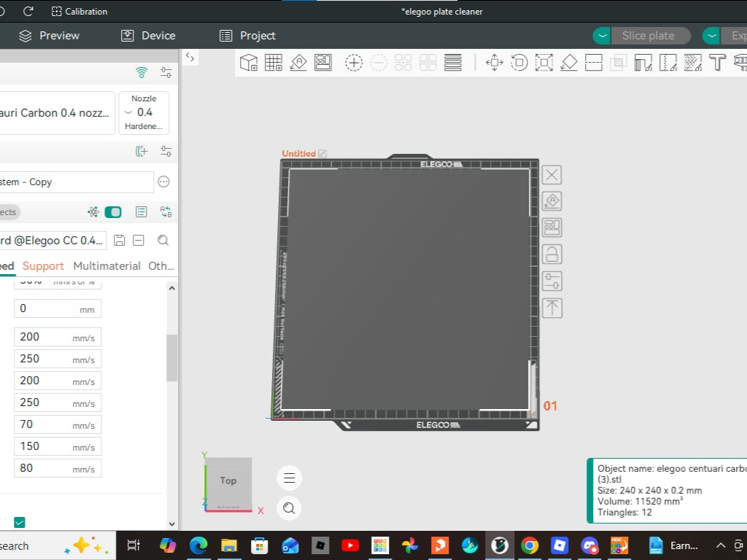The height and width of the screenshot is (560, 747).
Task: Click the 150 mm/s speed field
Action: (x=58, y=447)
